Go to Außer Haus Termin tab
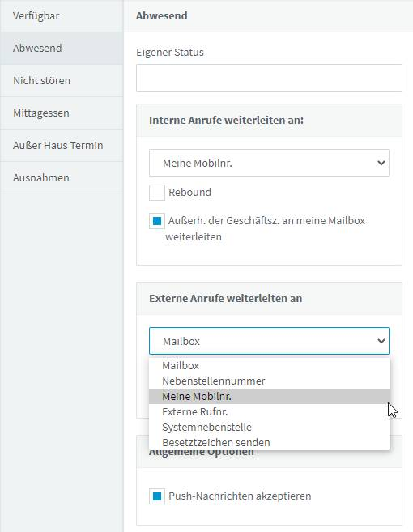Image resolution: width=413 pixels, height=532 pixels. [62, 145]
